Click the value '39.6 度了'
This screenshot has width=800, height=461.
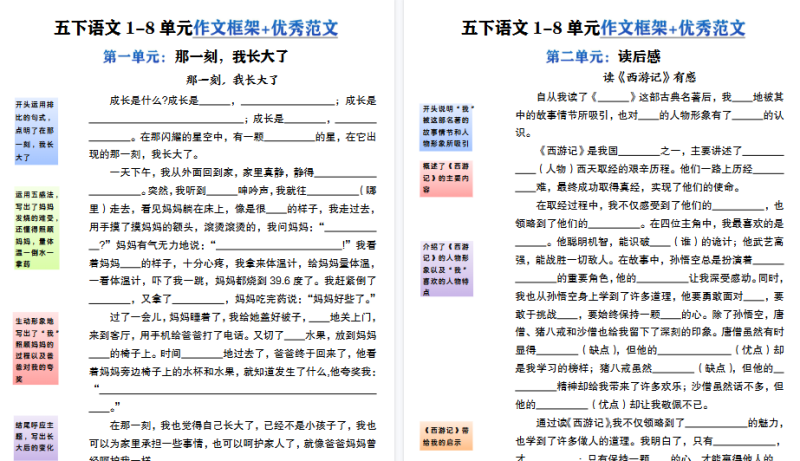pyautogui.click(x=291, y=281)
